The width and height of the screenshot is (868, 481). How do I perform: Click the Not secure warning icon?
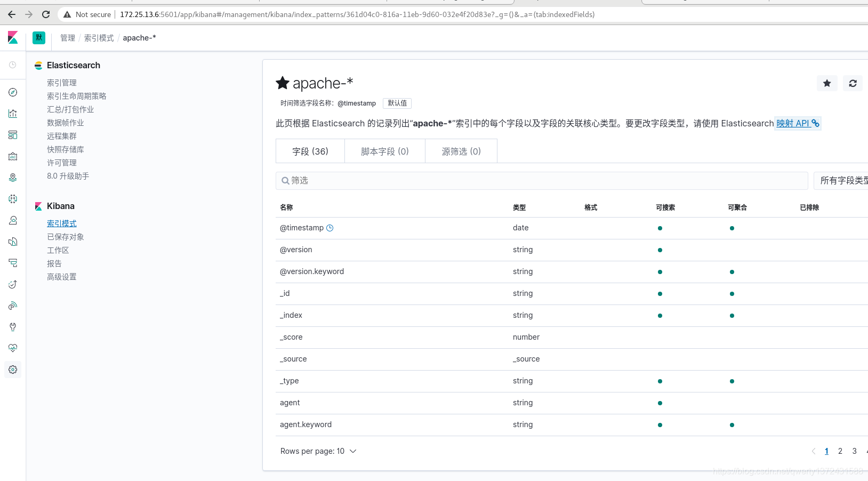tap(67, 14)
